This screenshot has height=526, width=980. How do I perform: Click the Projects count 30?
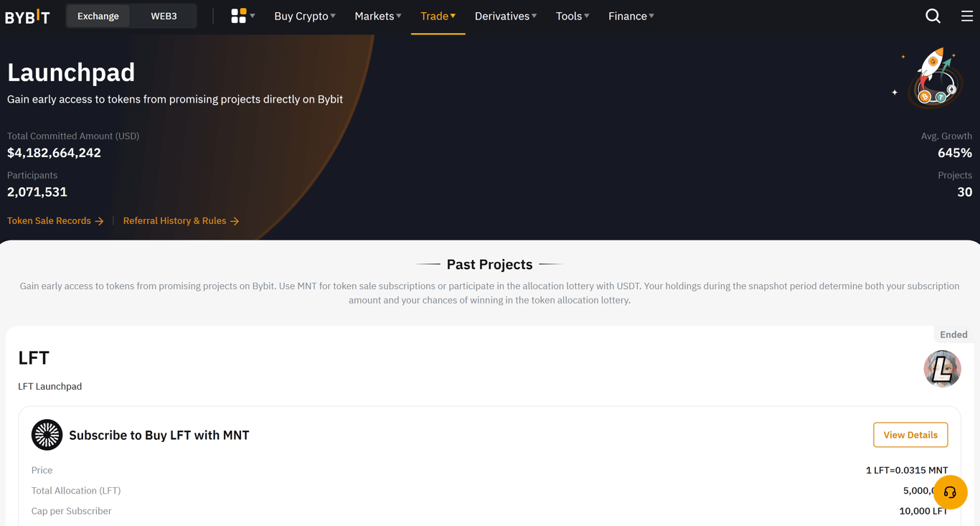965,192
